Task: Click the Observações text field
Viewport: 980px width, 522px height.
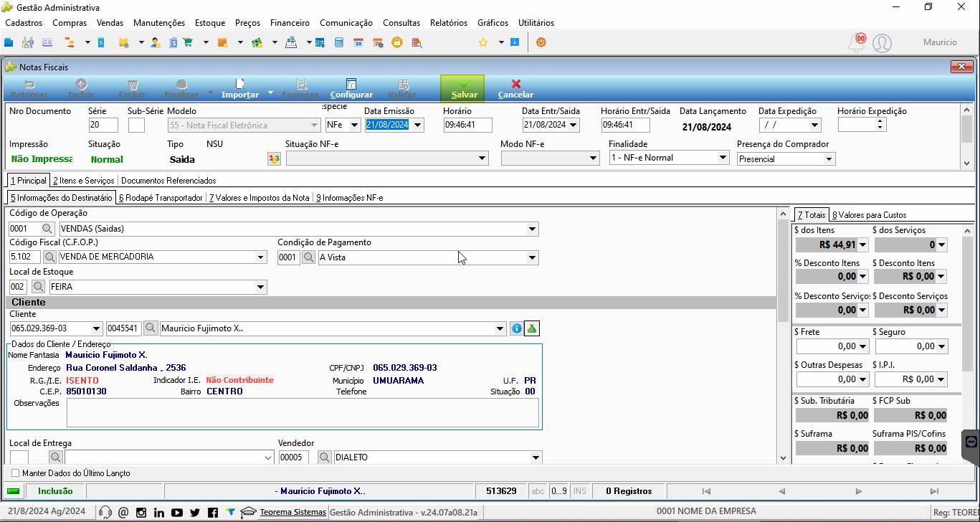Action: click(x=303, y=413)
